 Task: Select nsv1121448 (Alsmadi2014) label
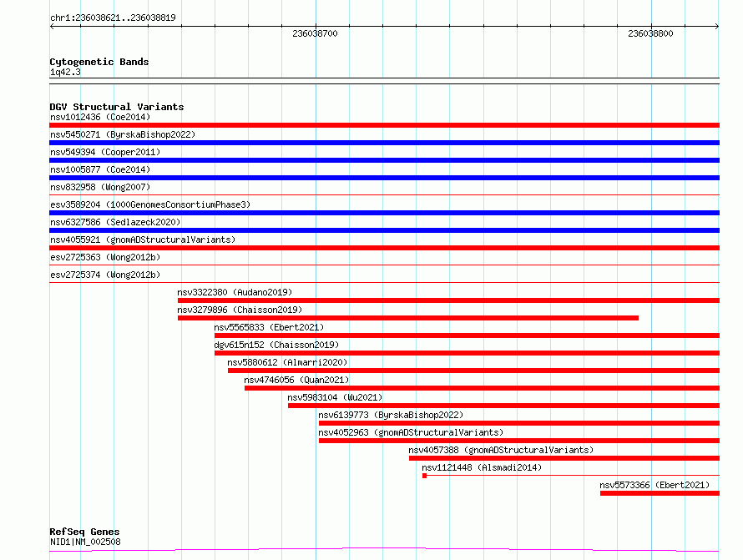coord(482,467)
